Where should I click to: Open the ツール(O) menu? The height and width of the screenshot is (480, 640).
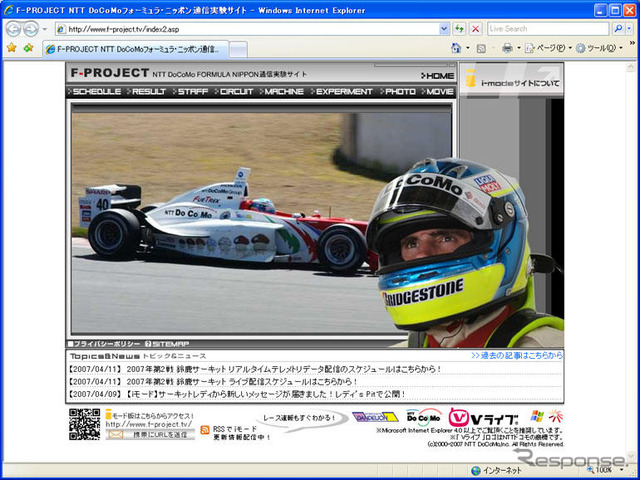click(x=599, y=48)
